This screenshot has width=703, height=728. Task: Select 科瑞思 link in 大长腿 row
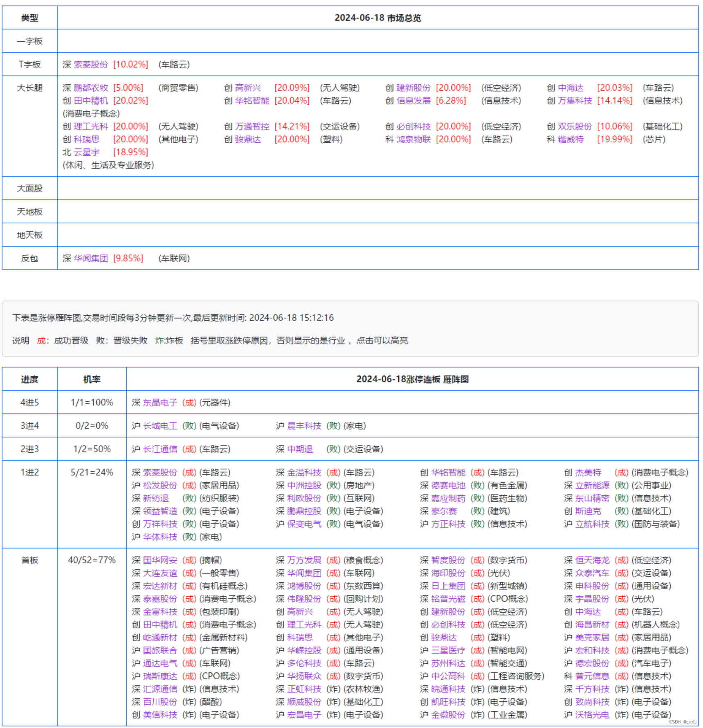(87, 139)
